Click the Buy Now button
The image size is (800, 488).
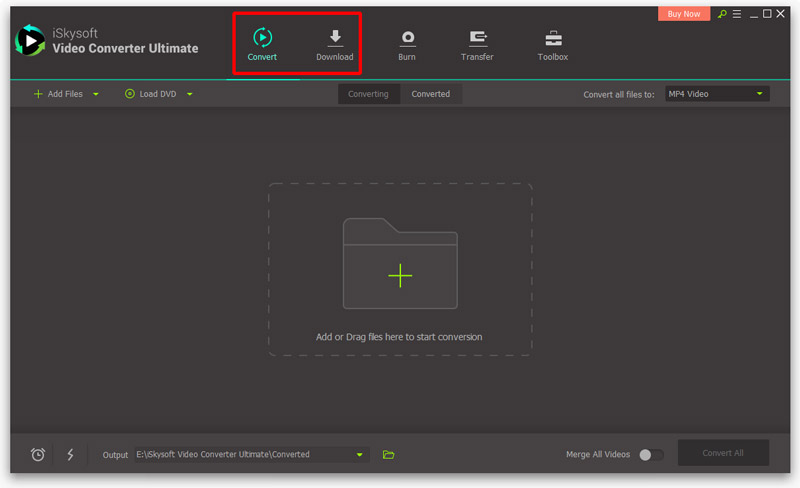pos(684,14)
